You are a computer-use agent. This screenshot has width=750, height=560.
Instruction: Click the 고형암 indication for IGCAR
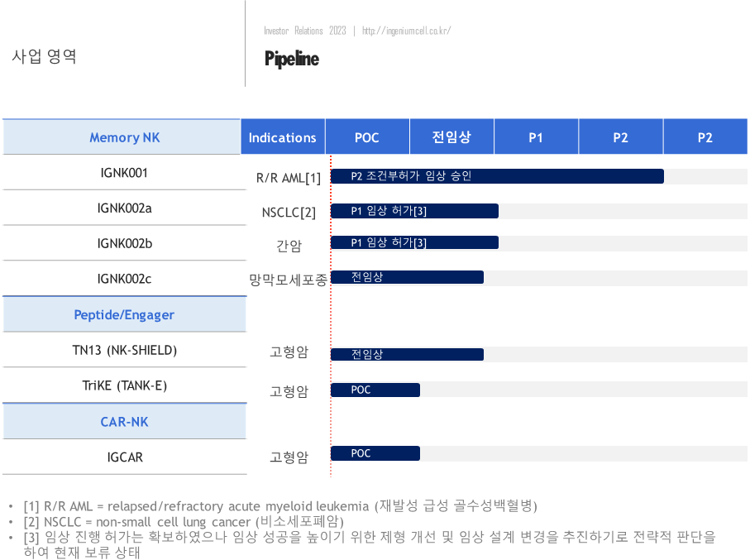[289, 457]
